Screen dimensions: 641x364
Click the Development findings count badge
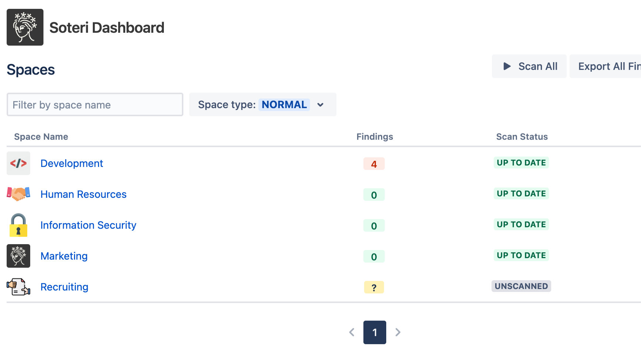coord(374,164)
